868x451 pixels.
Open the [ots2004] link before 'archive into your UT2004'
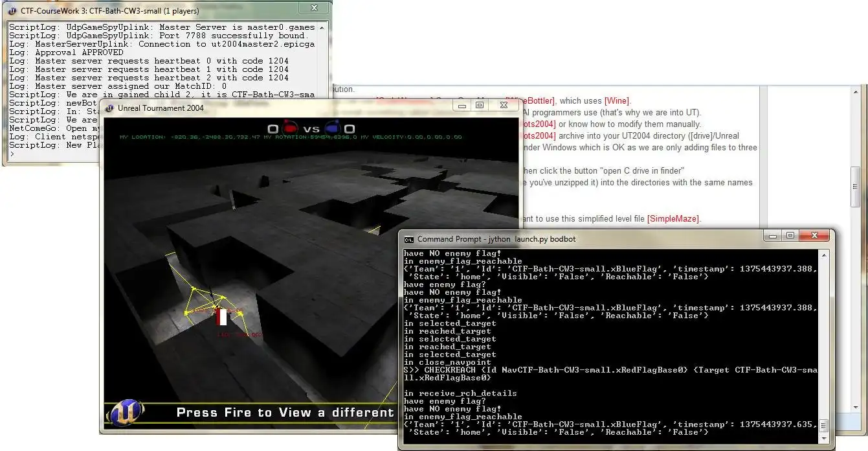point(537,135)
